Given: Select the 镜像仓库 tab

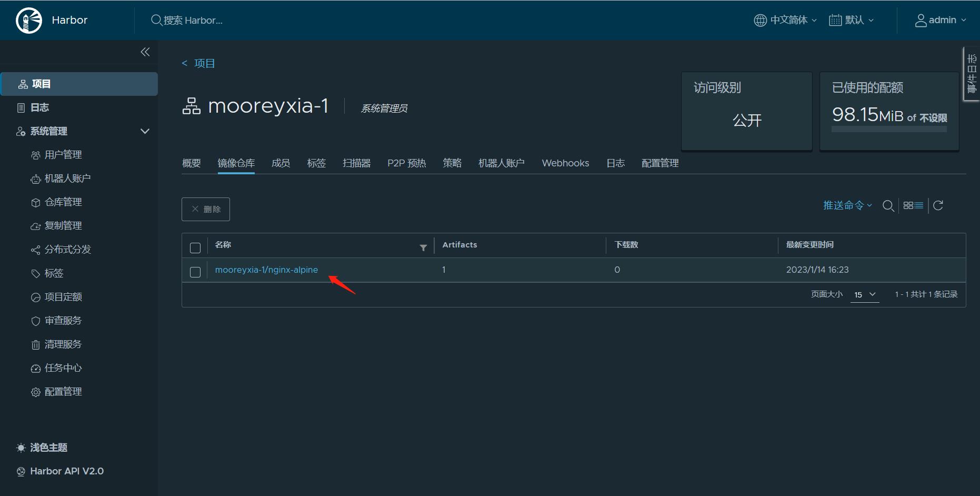Looking at the screenshot, I should 236,163.
